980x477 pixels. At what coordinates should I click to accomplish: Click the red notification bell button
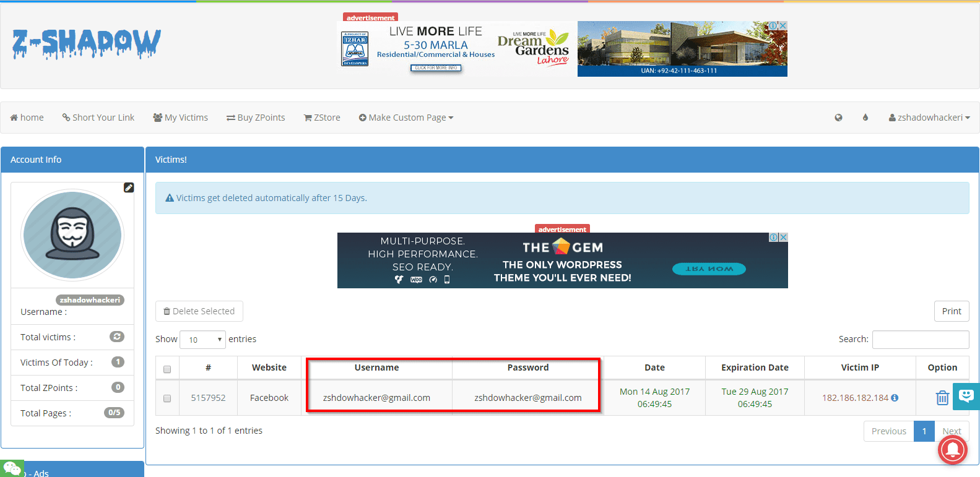(x=953, y=450)
